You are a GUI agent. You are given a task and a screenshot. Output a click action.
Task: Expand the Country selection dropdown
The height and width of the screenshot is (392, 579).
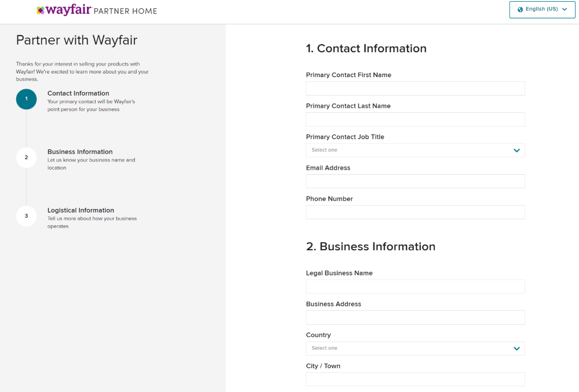(x=415, y=348)
